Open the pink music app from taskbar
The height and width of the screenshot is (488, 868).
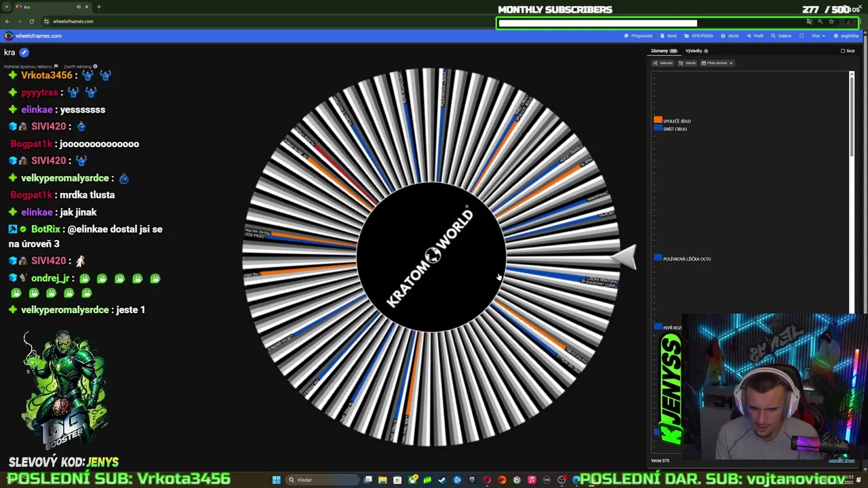click(x=532, y=480)
